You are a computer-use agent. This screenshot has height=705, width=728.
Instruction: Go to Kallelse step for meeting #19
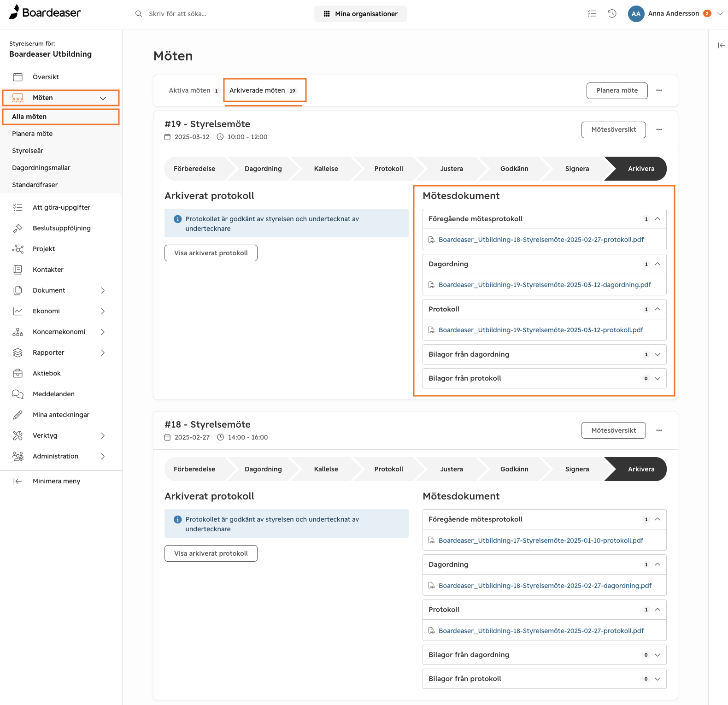[x=326, y=169]
